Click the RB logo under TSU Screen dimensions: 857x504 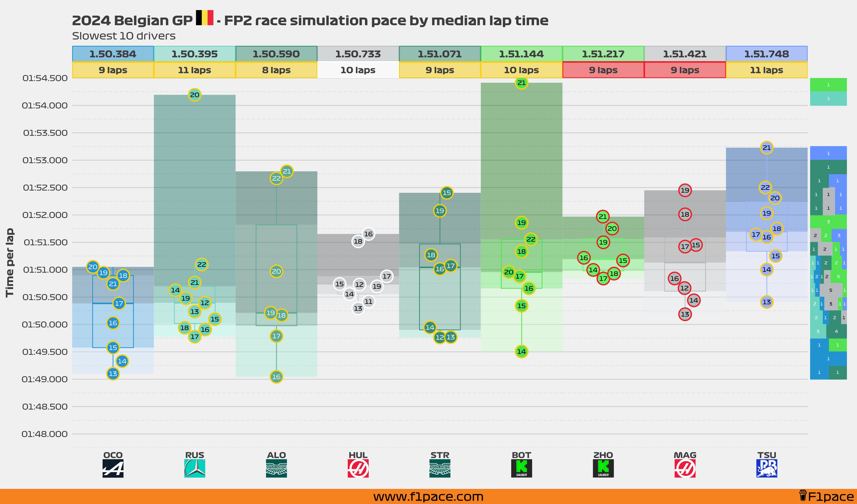(x=767, y=468)
